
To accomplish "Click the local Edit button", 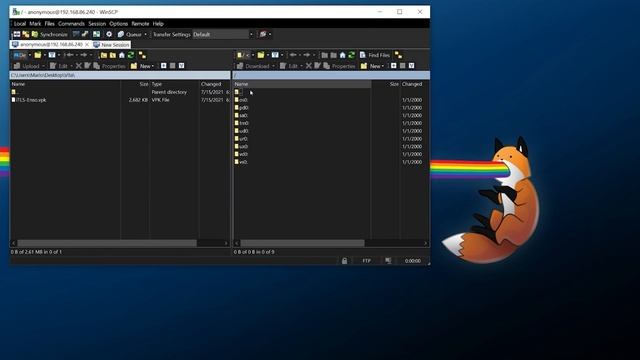I will pyautogui.click(x=59, y=66).
